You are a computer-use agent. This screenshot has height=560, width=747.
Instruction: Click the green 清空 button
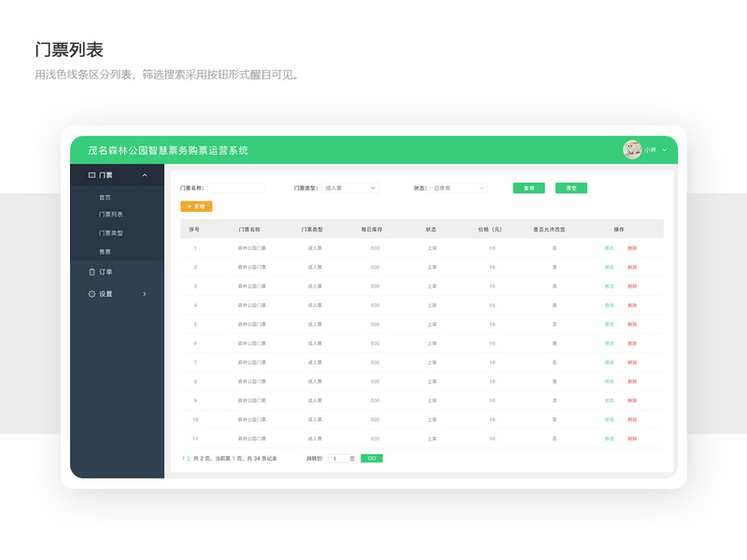(x=571, y=189)
